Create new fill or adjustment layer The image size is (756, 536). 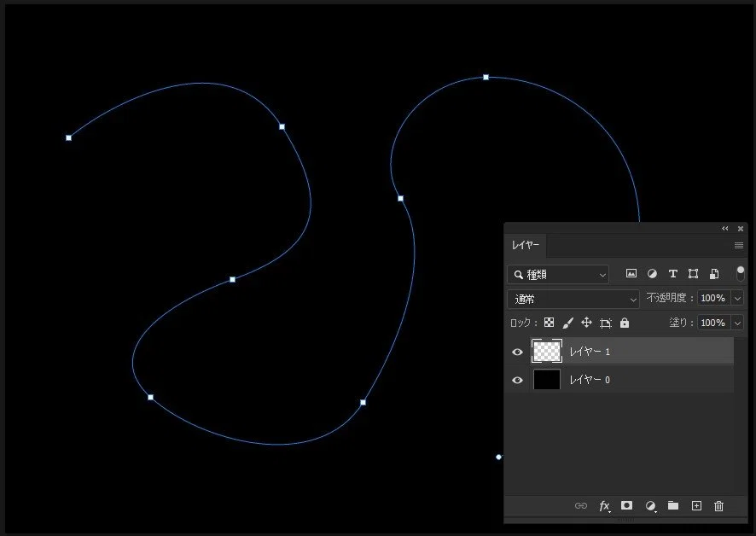tap(650, 505)
